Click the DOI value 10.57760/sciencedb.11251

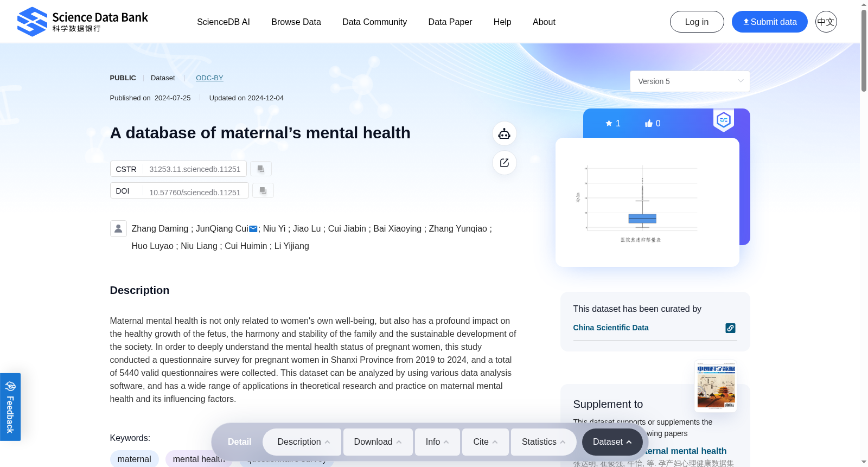pos(195,193)
